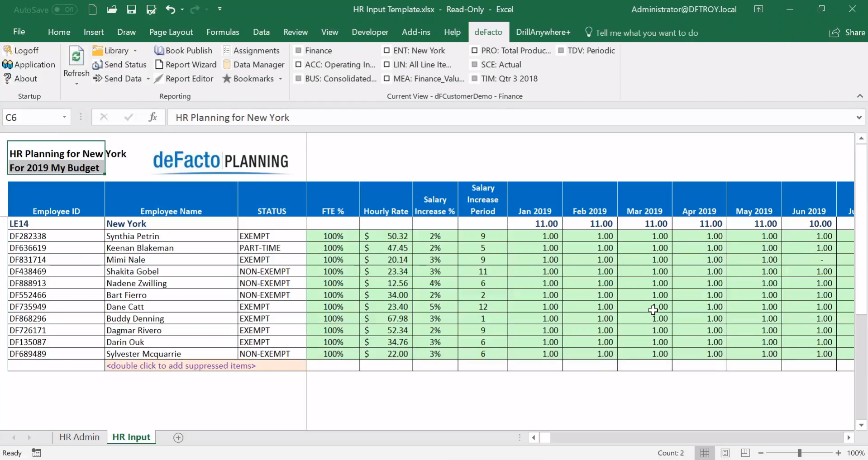868x460 pixels.
Task: Toggle PRO: Total Produc... checkbox
Action: point(475,51)
